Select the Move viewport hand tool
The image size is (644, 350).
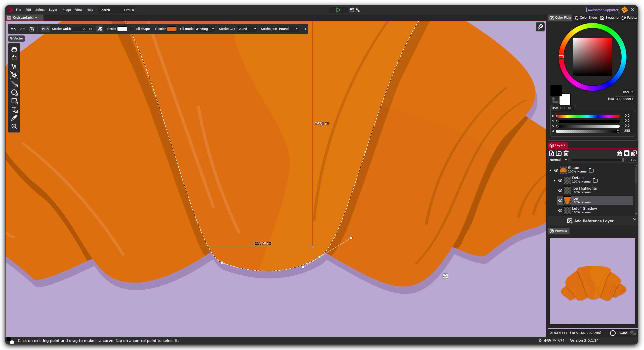[14, 49]
